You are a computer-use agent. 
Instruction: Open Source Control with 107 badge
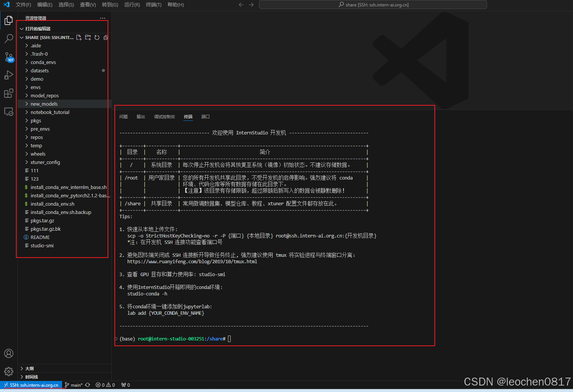(x=8, y=57)
